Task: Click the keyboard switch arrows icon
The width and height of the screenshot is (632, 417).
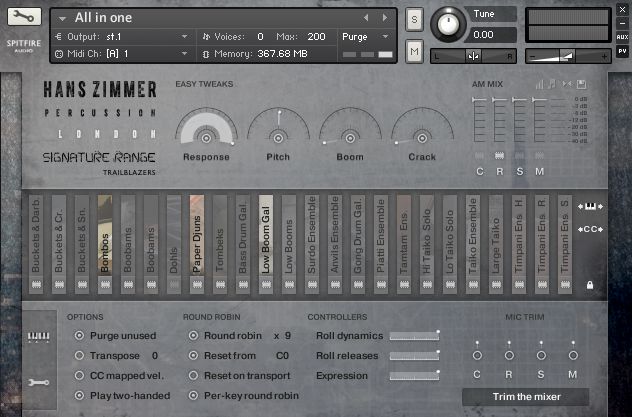Action: pyautogui.click(x=590, y=206)
